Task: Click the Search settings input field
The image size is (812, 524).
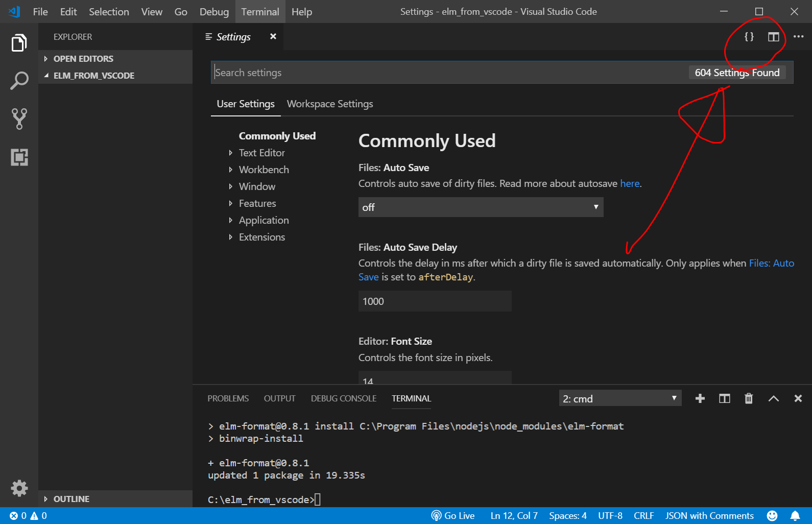Action: pos(449,73)
